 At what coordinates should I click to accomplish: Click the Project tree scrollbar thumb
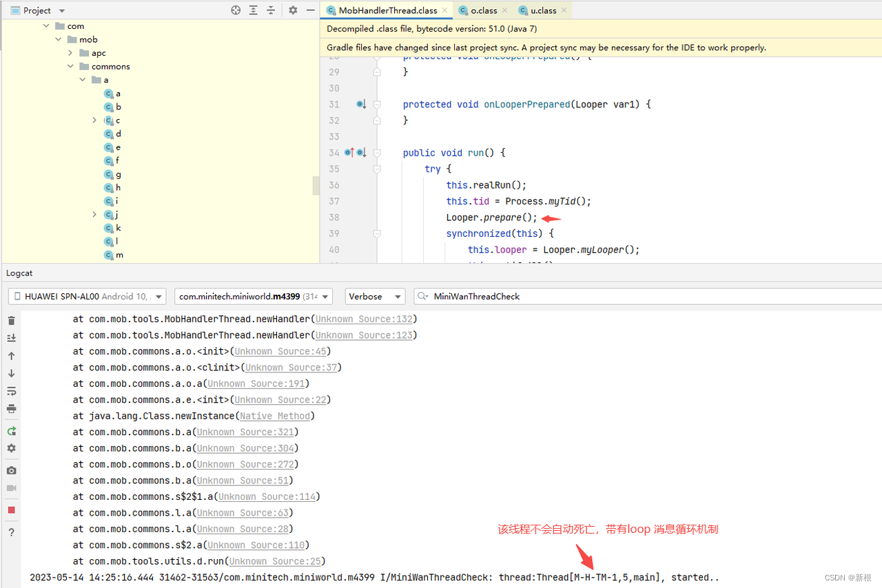[x=316, y=186]
